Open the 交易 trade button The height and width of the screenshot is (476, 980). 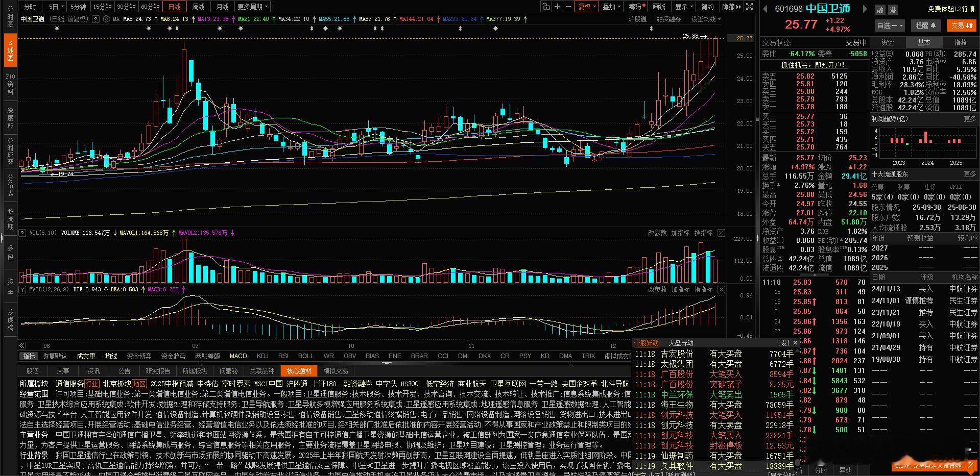[x=962, y=25]
